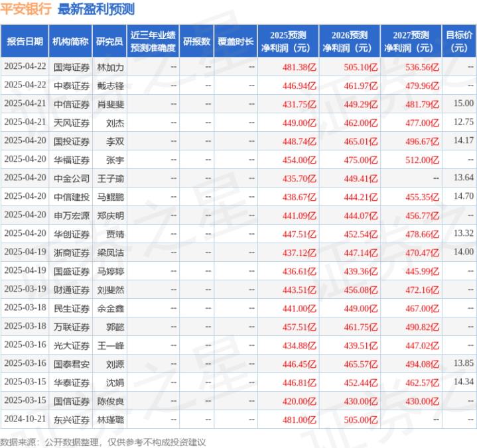The width and height of the screenshot is (477, 448).
Task: Click the 505.00亿 profit value
Action: [x=361, y=420]
